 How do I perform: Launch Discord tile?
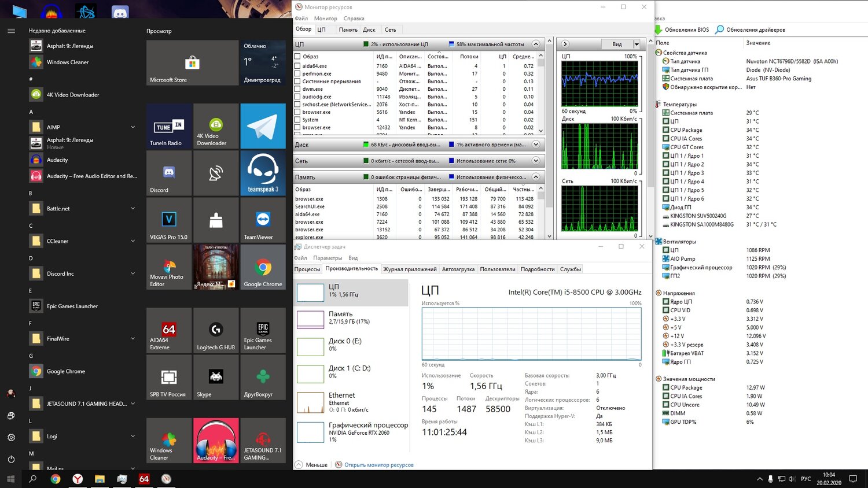(x=169, y=173)
